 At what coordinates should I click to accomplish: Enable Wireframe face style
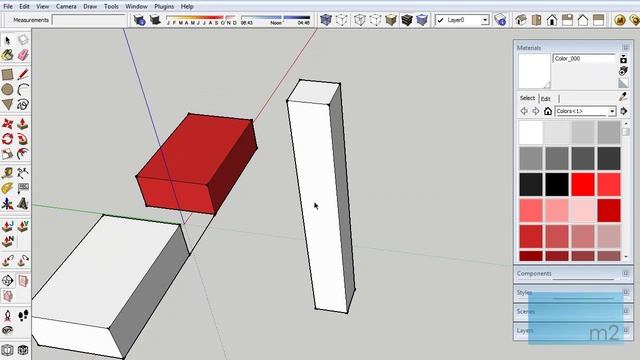tap(359, 20)
